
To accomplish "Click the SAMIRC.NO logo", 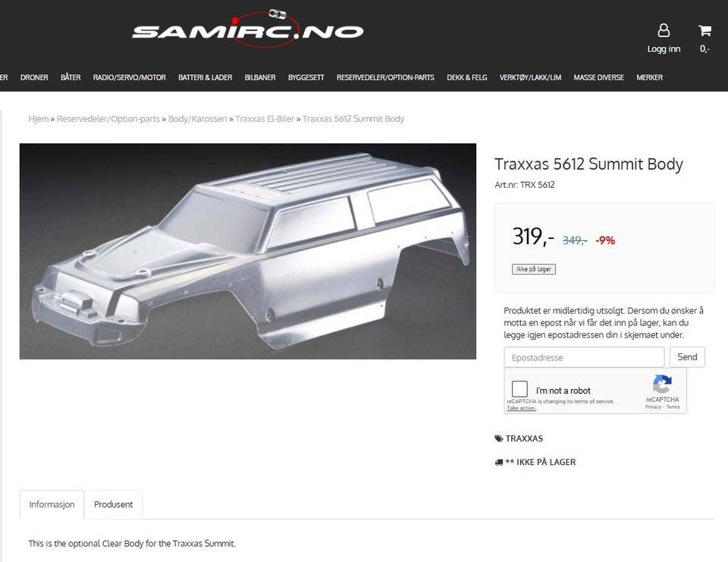I will click(247, 28).
